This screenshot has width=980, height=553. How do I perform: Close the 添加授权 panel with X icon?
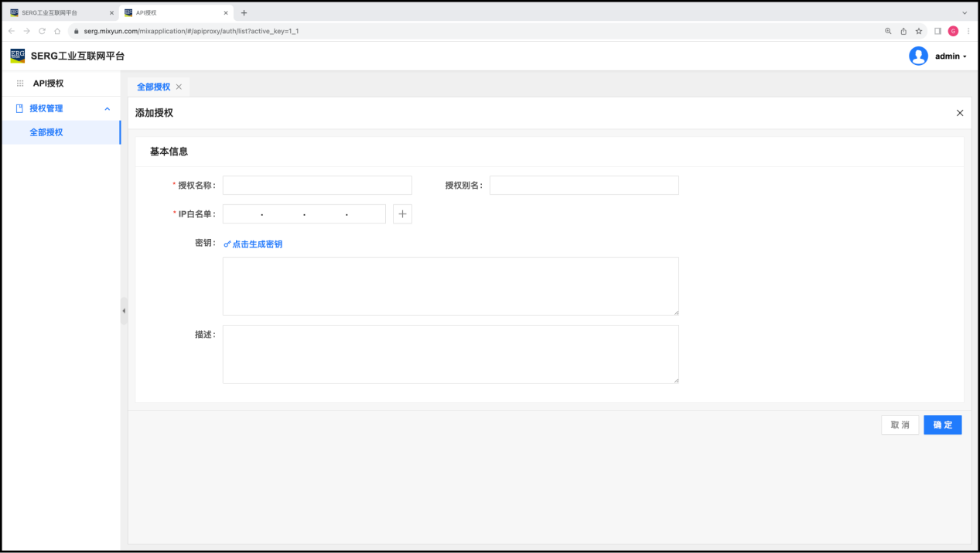(960, 113)
